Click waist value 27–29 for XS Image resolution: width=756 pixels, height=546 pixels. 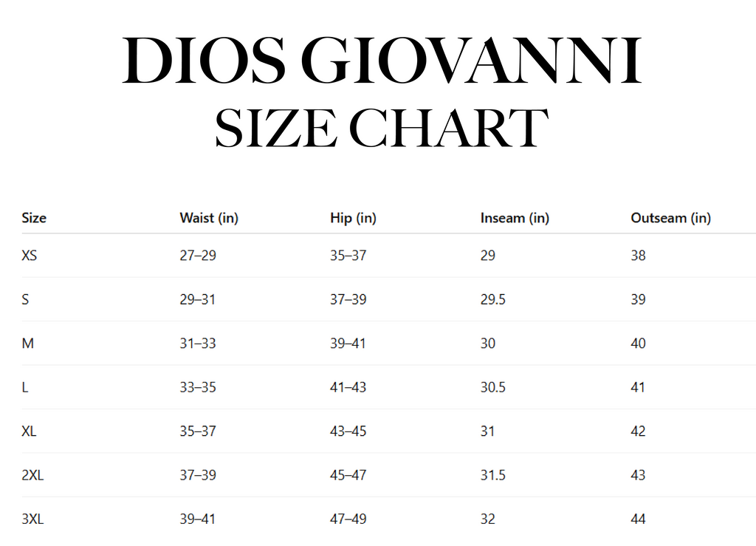pyautogui.click(x=198, y=255)
